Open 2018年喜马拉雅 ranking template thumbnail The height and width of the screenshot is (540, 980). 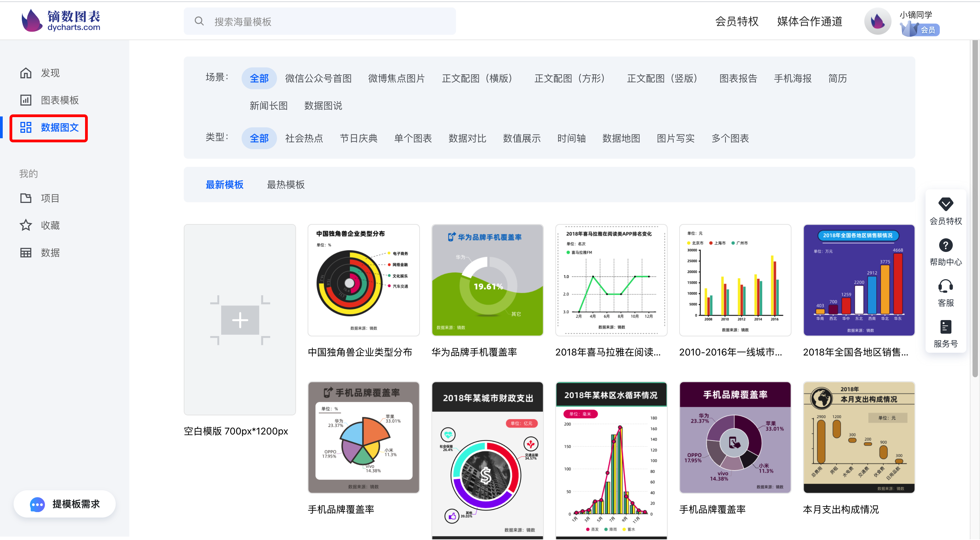coord(611,281)
